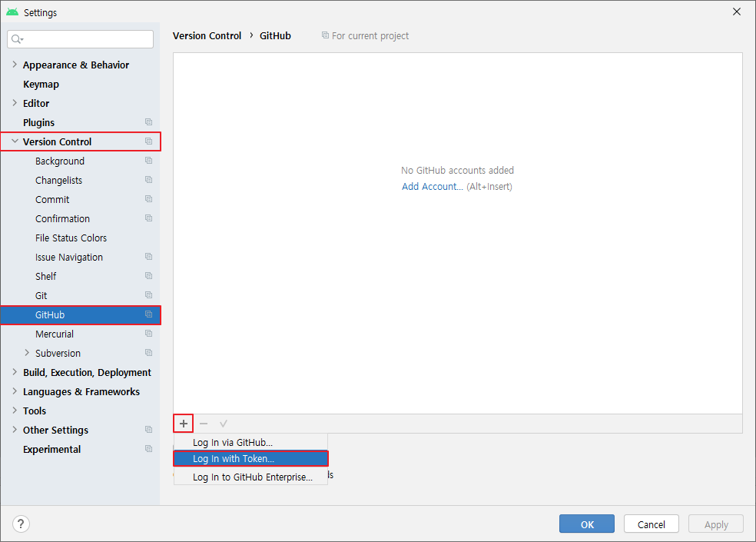This screenshot has height=542, width=756.
Task: Click project-level icon next to Other Settings
Action: 148,430
